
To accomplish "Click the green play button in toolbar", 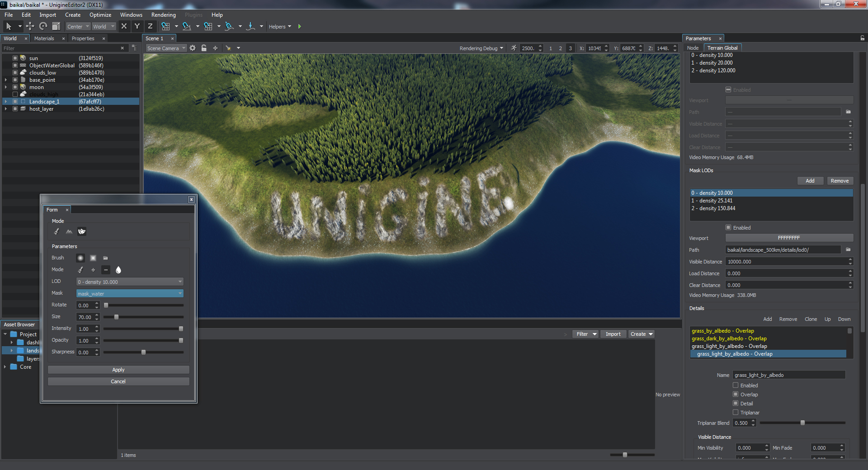I will [299, 27].
